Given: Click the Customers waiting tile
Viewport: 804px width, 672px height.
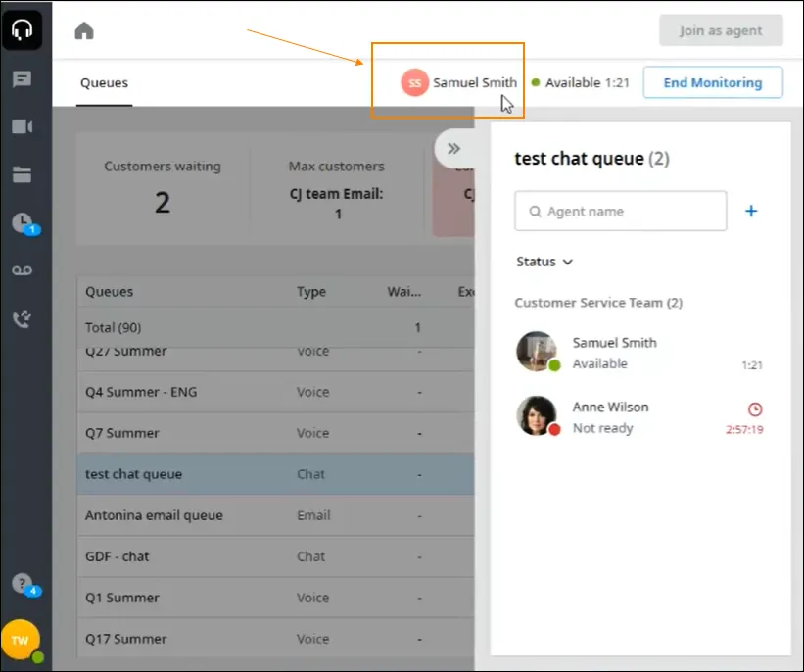Looking at the screenshot, I should click(163, 188).
